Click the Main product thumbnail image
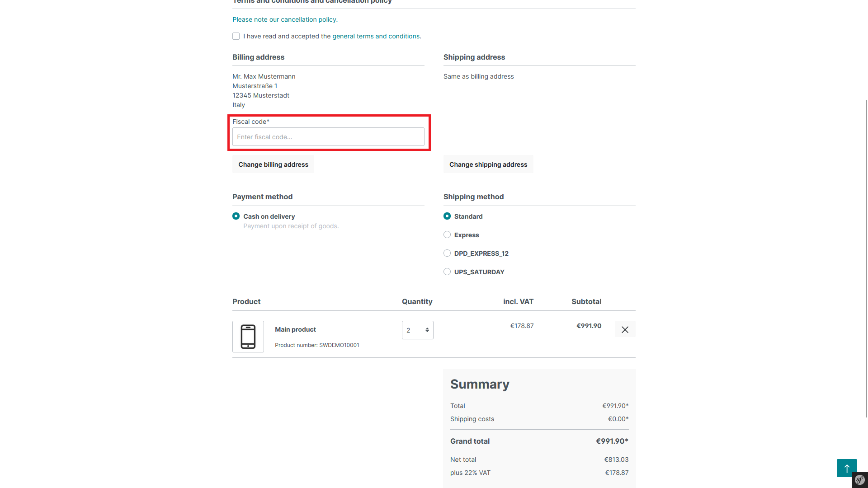Screen dimensions: 868x488 (x=249, y=336)
